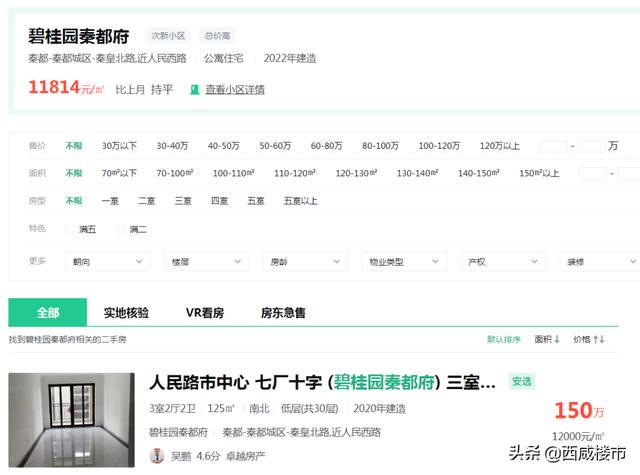640x475 pixels.
Task: Filter room type by 四室
Action: [220, 201]
